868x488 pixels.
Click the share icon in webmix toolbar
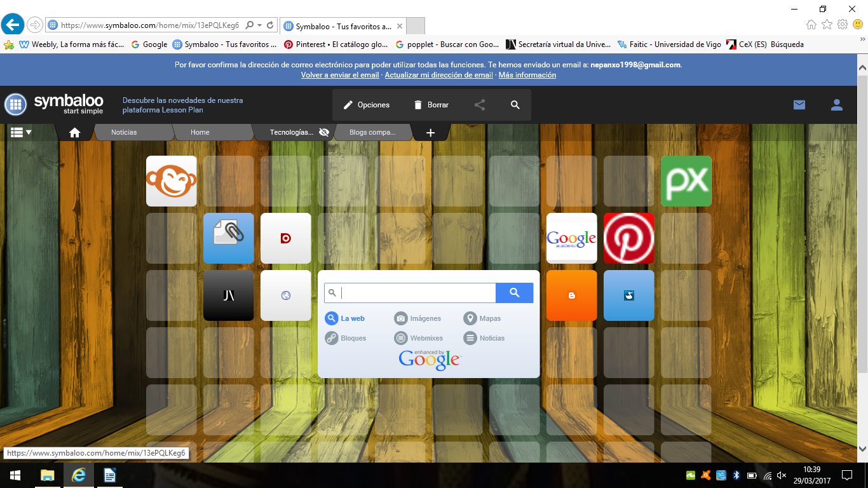coord(480,105)
